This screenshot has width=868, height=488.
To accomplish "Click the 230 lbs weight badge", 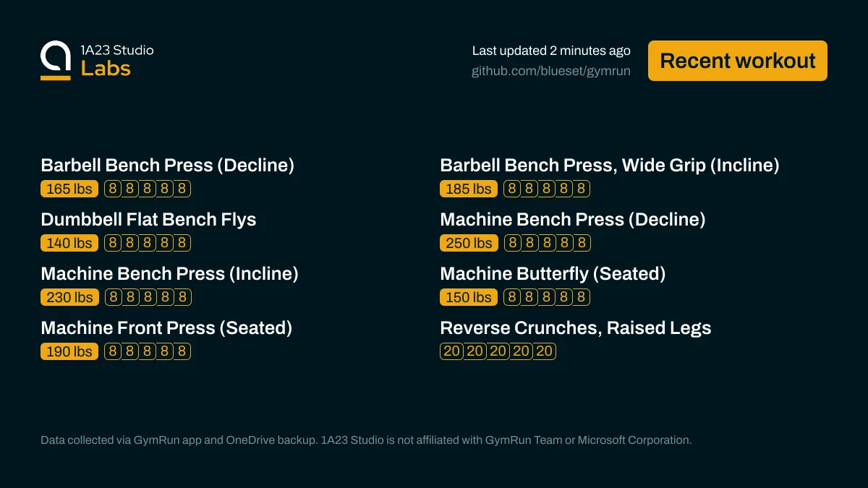I will coord(69,297).
